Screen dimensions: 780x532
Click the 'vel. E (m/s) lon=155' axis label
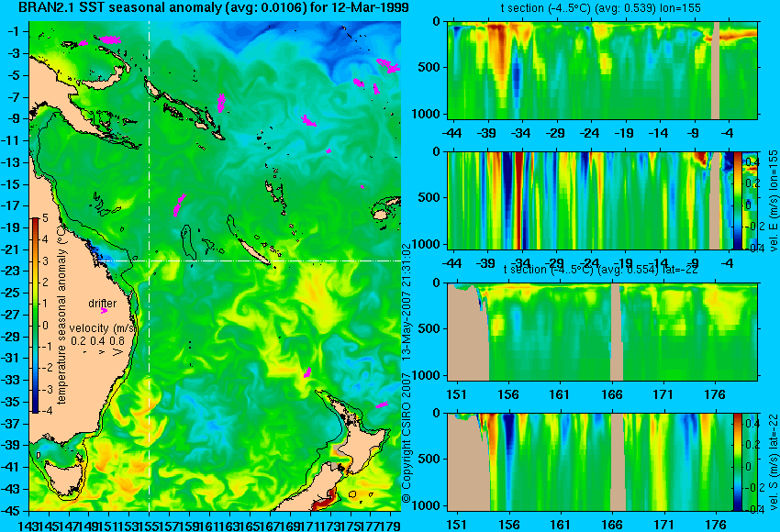point(773,200)
